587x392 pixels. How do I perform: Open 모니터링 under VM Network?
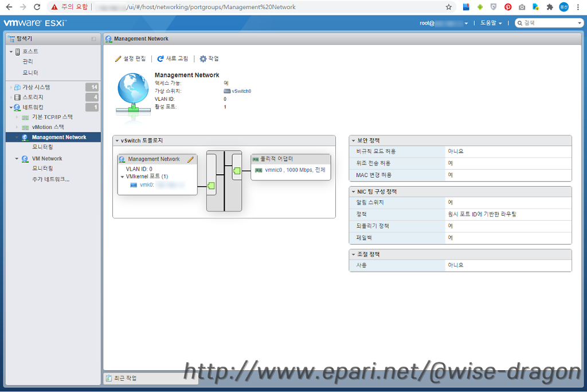point(42,168)
